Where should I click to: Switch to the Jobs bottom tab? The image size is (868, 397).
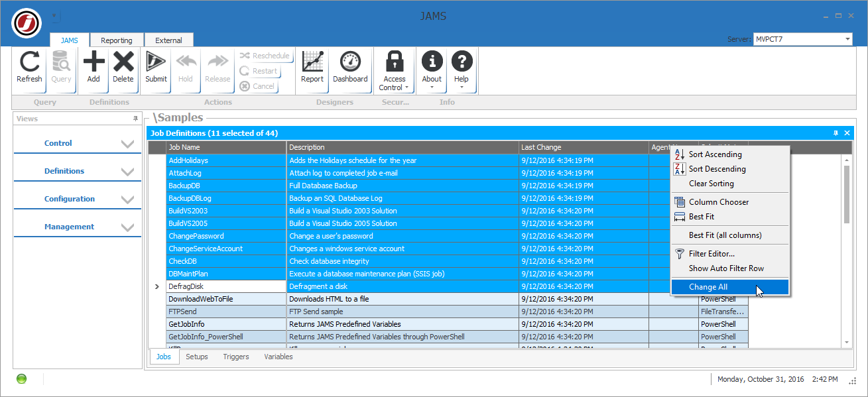[163, 357]
